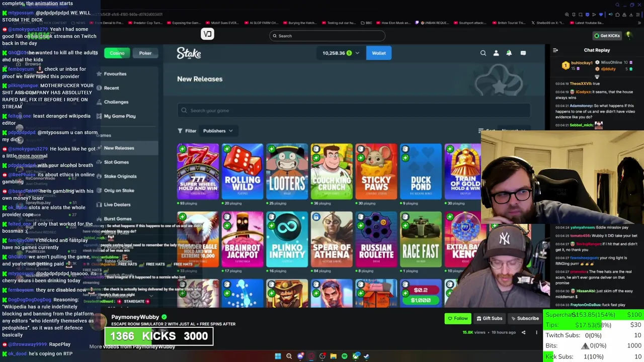Open the Plinko Infinity game thumbnail
Viewport: 644px width, 362px height.
pyautogui.click(x=287, y=239)
